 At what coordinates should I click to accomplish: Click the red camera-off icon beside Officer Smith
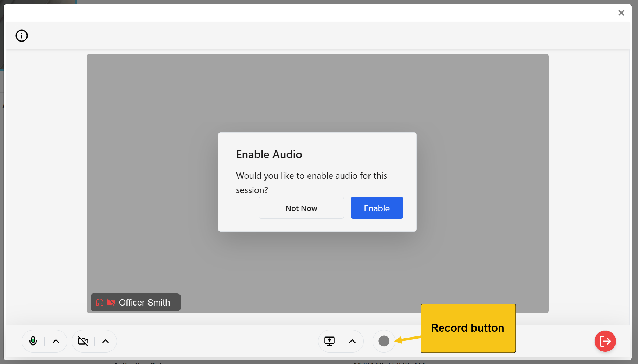tap(111, 302)
